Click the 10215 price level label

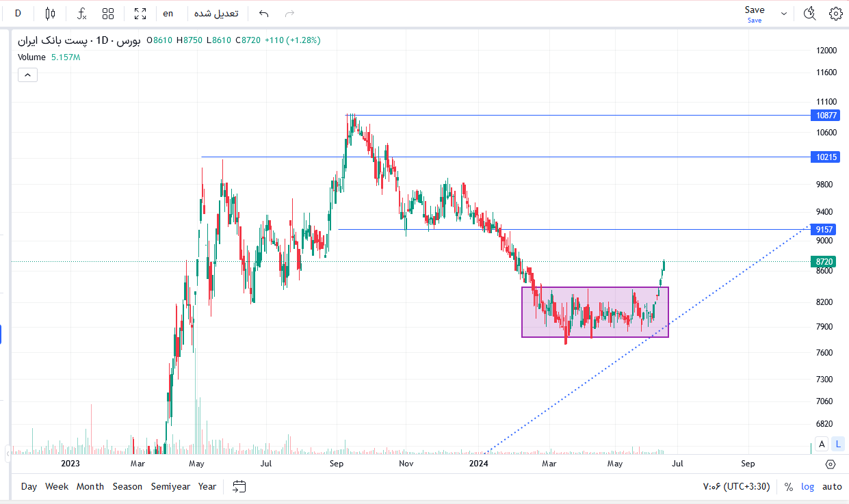pyautogui.click(x=824, y=157)
